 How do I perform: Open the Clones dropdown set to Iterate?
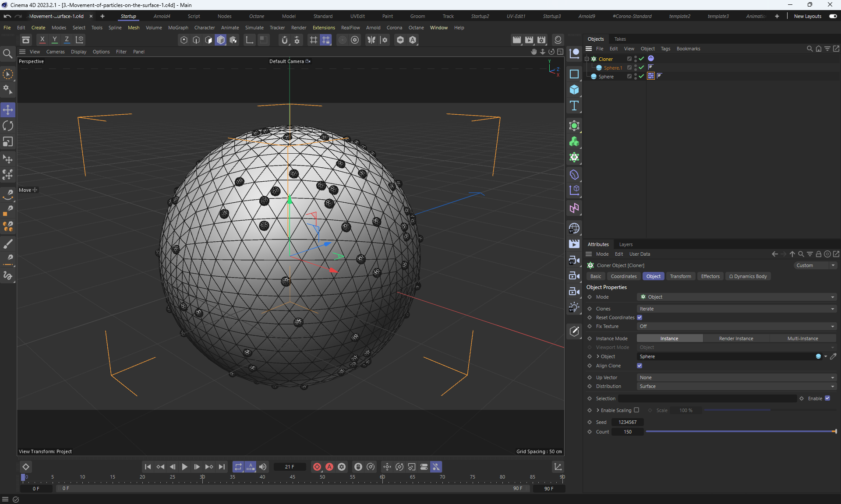coord(736,309)
